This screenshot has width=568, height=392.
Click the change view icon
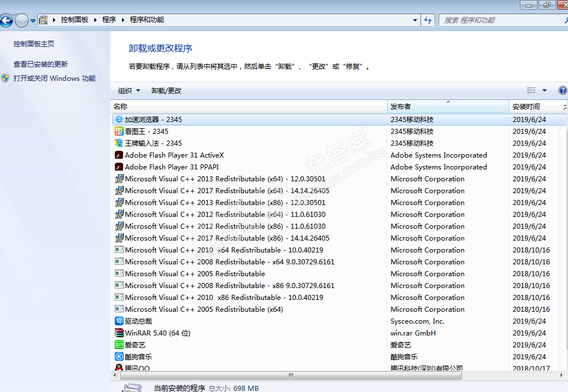[531, 90]
